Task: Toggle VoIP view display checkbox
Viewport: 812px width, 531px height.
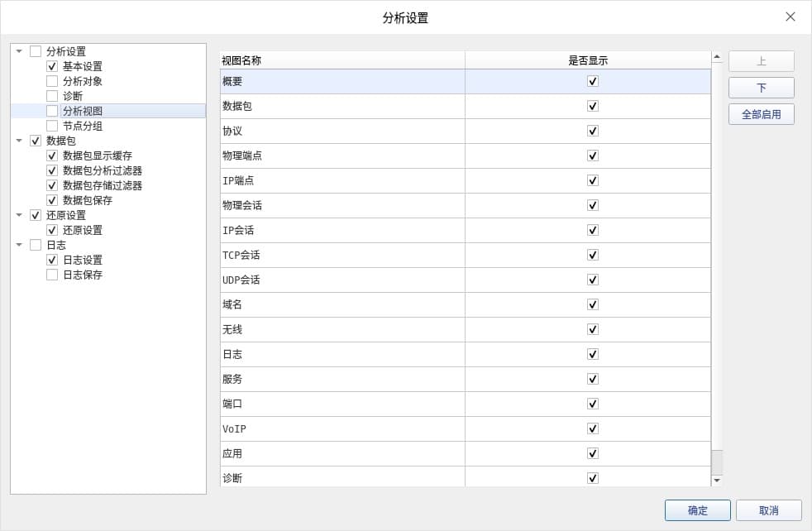Action: coord(592,428)
